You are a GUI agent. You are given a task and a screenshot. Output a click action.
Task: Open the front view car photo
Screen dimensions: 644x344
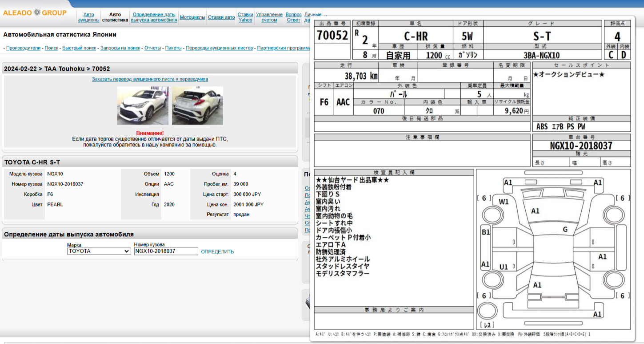pos(143,105)
